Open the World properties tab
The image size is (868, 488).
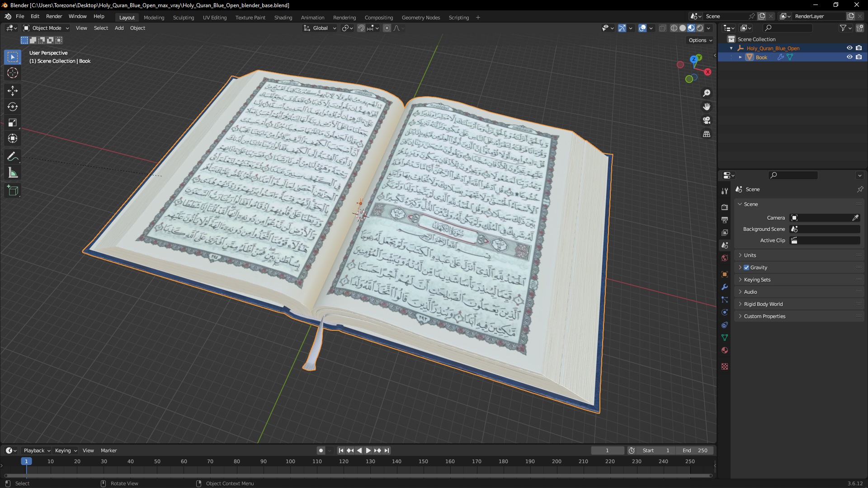pyautogui.click(x=725, y=258)
